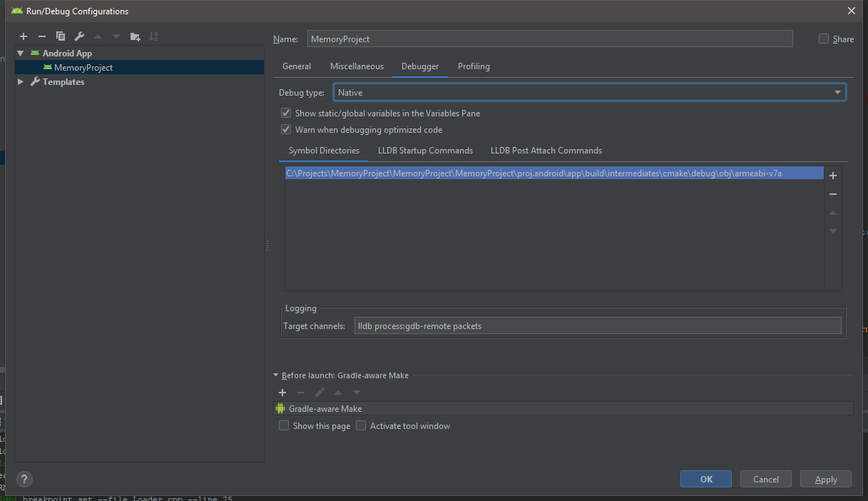Uncheck Warn when debugging optimized code
This screenshot has height=501, width=868.
(285, 130)
